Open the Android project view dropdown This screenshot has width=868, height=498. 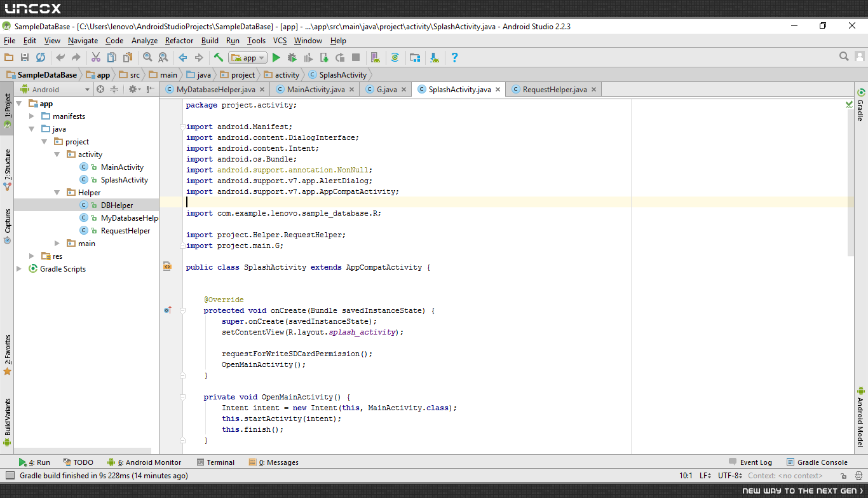pyautogui.click(x=54, y=90)
